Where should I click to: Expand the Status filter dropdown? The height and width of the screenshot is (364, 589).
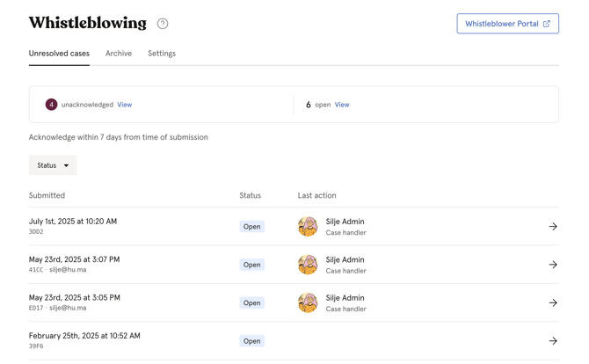click(x=53, y=165)
